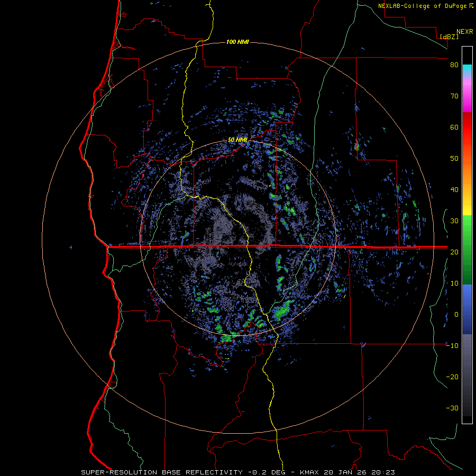The height and width of the screenshot is (476, 476).
Task: Click the 70 value on dBZ scale
Action: pyautogui.click(x=454, y=96)
